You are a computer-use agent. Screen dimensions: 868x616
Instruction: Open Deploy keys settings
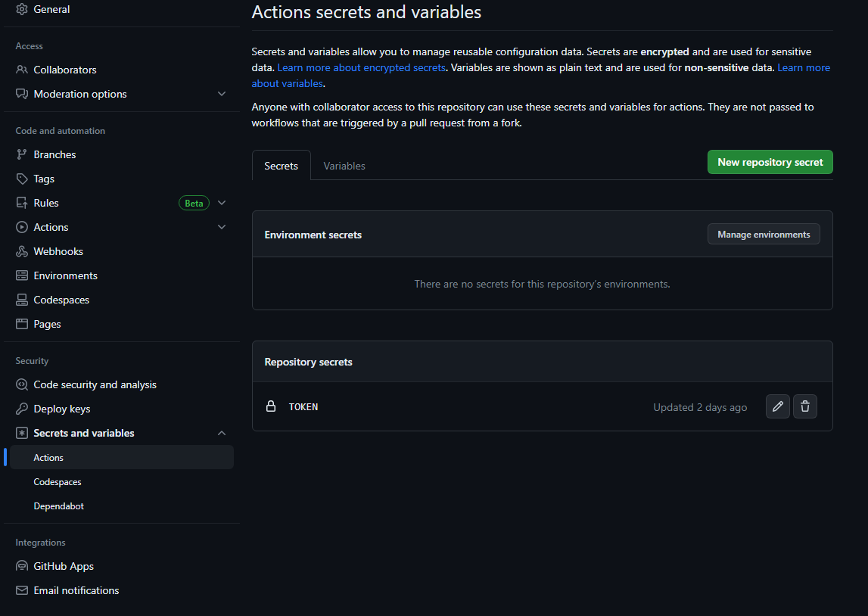(x=20, y=408)
